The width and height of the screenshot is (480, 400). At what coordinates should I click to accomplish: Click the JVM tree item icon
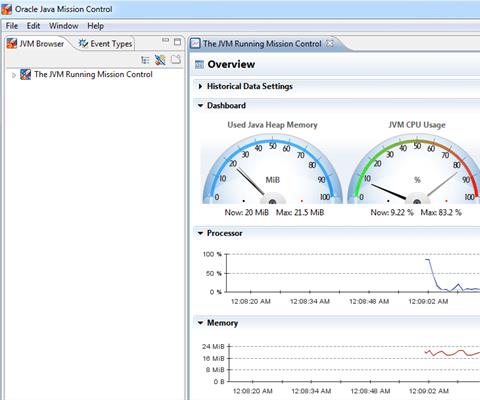(x=25, y=74)
